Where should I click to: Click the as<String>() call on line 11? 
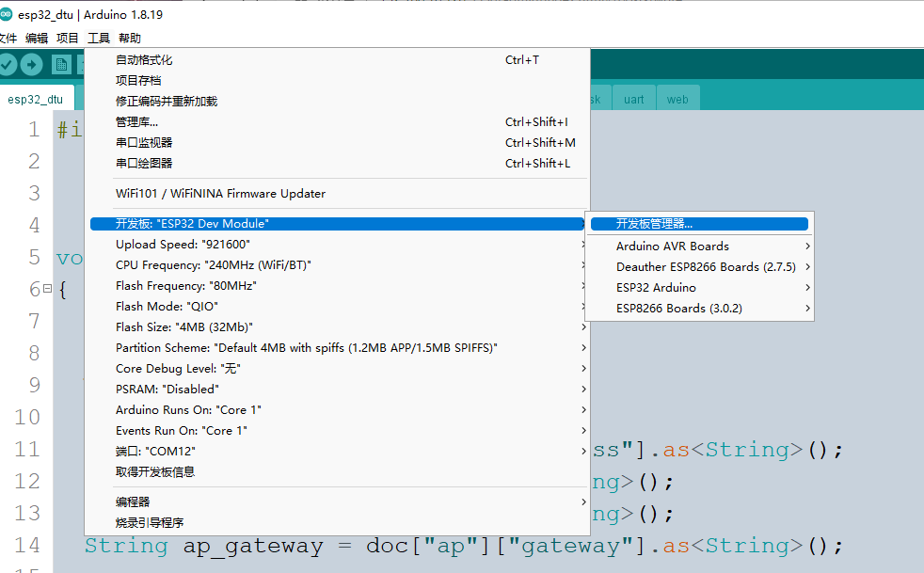[x=753, y=450]
